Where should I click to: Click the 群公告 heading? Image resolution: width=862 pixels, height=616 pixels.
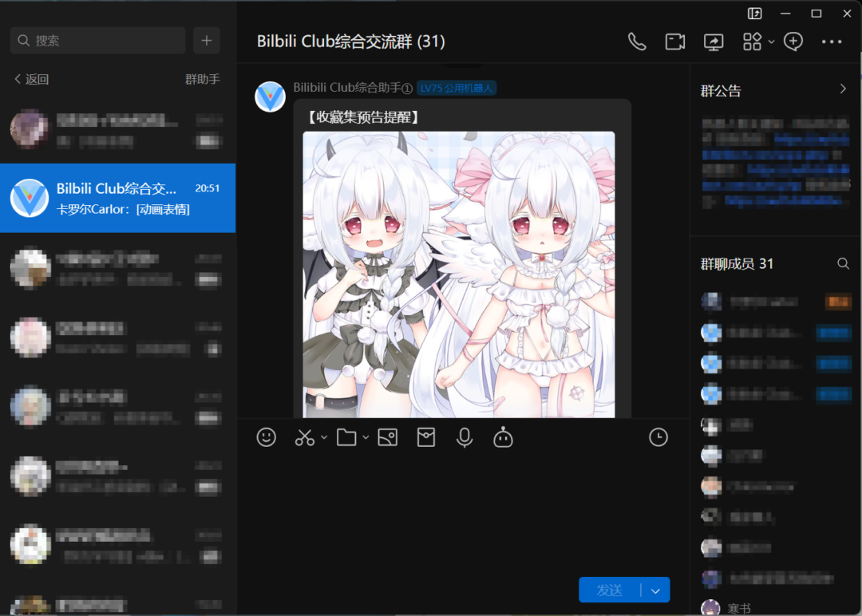click(721, 91)
